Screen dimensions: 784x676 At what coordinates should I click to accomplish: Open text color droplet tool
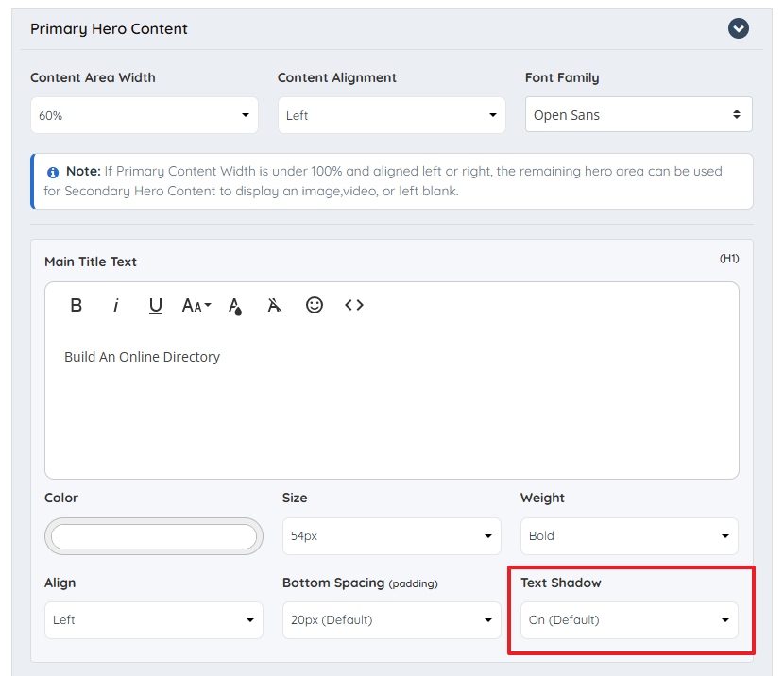pyautogui.click(x=235, y=306)
